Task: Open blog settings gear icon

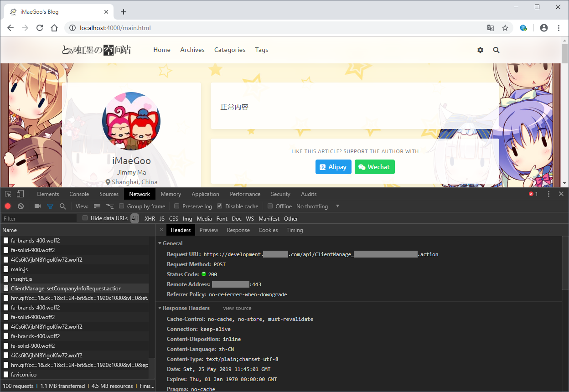Action: (x=480, y=50)
